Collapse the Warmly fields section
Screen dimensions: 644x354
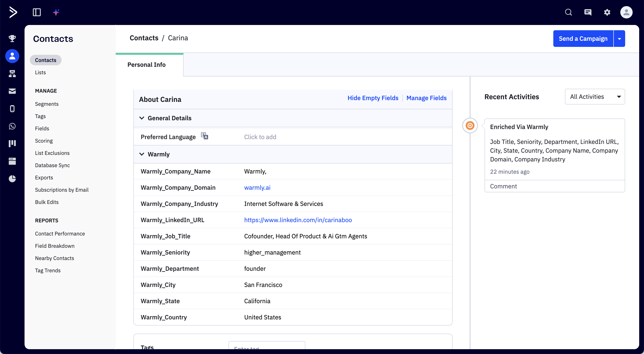click(142, 154)
